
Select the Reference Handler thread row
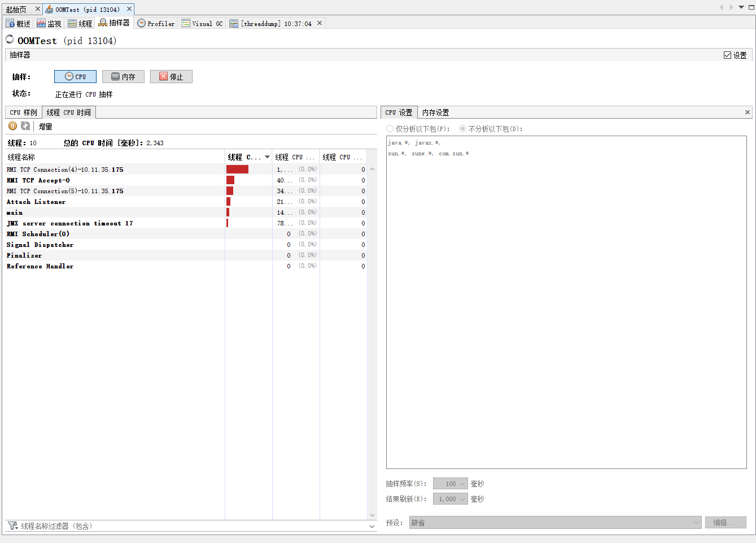click(186, 266)
